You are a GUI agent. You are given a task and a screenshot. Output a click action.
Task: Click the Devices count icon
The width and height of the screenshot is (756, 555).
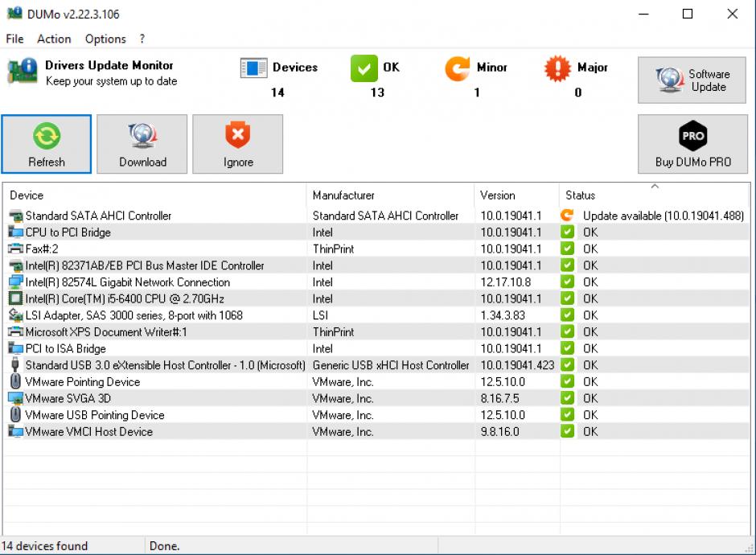click(253, 68)
